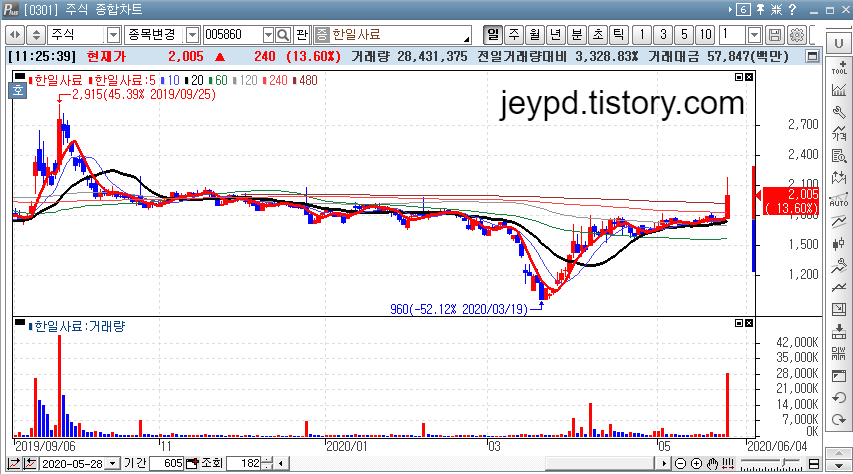Click the scroll-up arrow under right sidebar
Screen dimensions: 853x474
coord(838,453)
